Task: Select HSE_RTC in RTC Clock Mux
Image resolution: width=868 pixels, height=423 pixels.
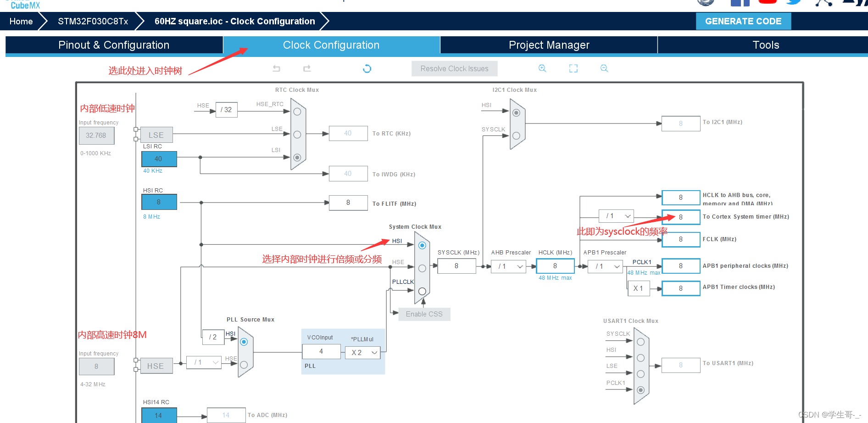Action: pos(297,112)
